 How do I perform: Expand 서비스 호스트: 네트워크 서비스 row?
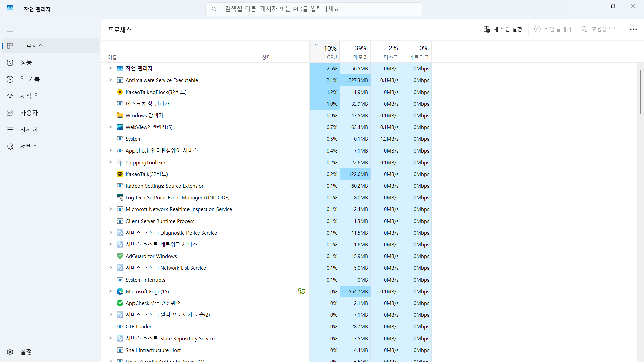click(x=110, y=244)
